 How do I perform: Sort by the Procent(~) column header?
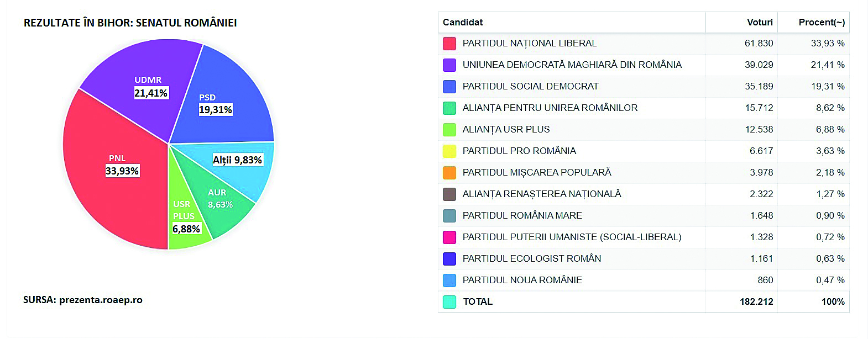[822, 23]
